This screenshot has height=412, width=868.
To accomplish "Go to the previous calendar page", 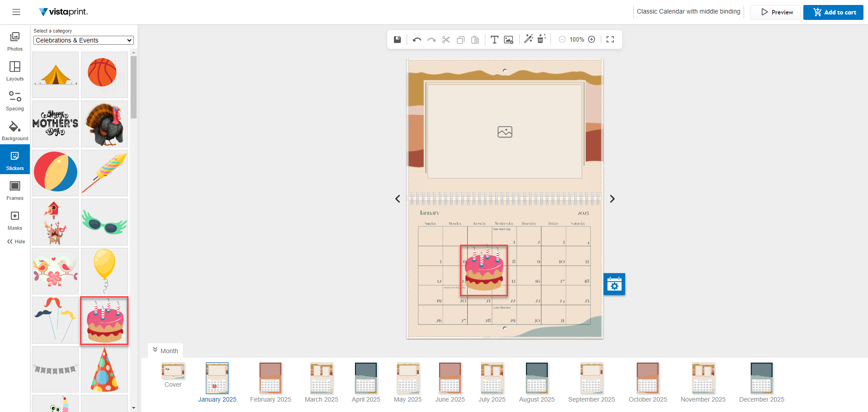I will point(398,199).
